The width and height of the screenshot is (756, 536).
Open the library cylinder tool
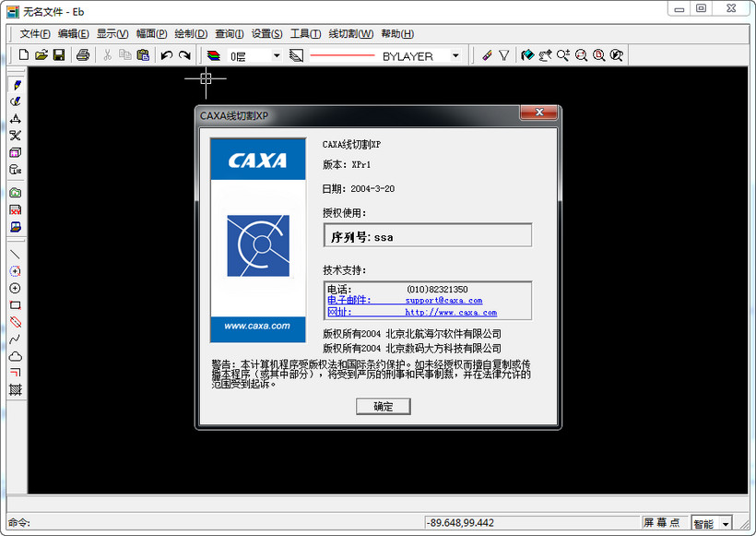click(x=16, y=170)
